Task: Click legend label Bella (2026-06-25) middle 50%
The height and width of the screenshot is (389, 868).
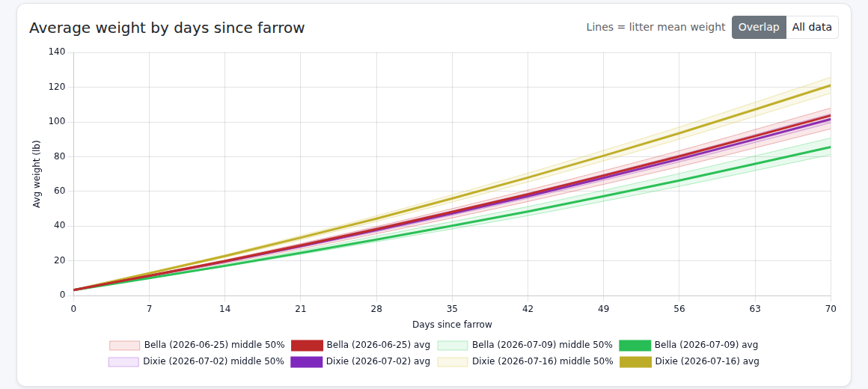Action: coord(214,345)
